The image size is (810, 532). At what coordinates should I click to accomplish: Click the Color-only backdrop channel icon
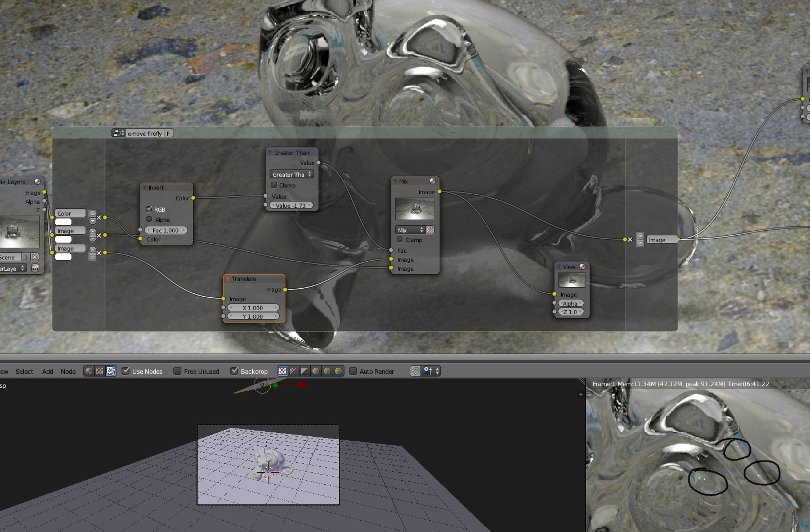293,371
